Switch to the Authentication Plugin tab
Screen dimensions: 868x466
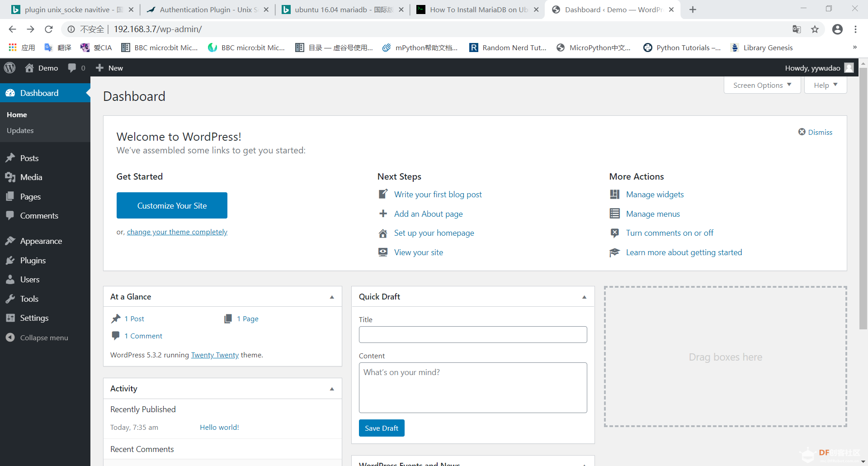(x=208, y=10)
